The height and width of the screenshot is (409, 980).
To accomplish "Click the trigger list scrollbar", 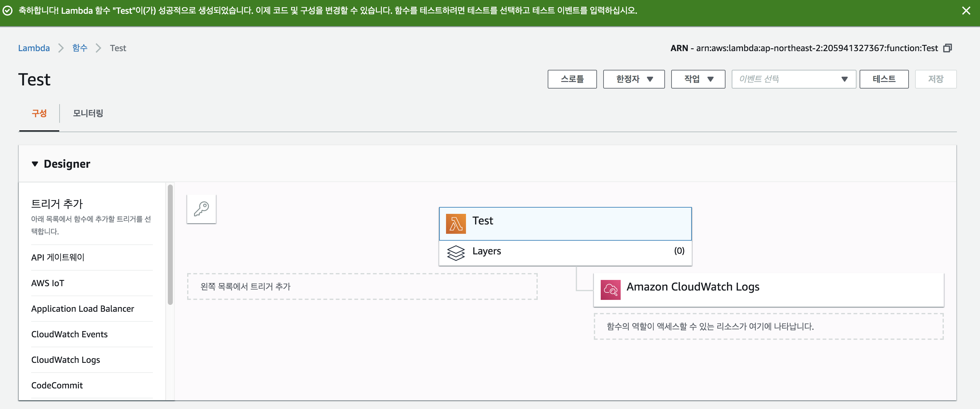I will point(170,244).
